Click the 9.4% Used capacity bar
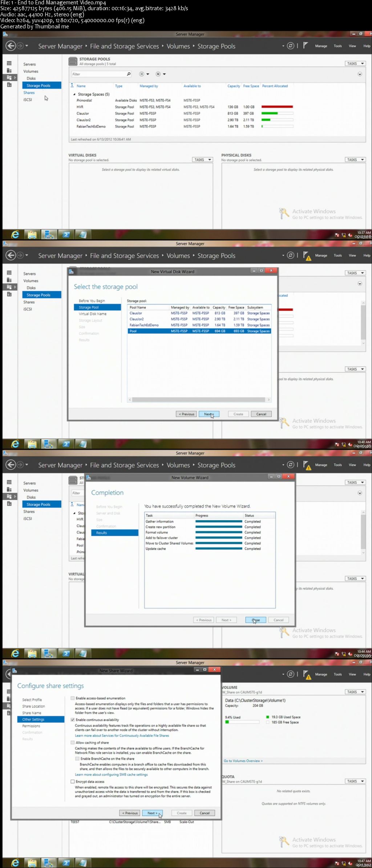The width and height of the screenshot is (372, 868). click(x=242, y=722)
